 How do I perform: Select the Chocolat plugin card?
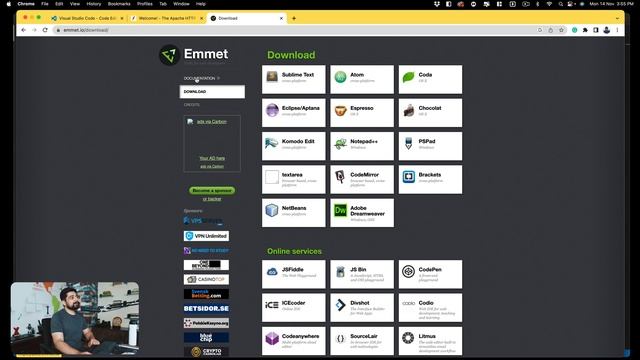point(430,113)
